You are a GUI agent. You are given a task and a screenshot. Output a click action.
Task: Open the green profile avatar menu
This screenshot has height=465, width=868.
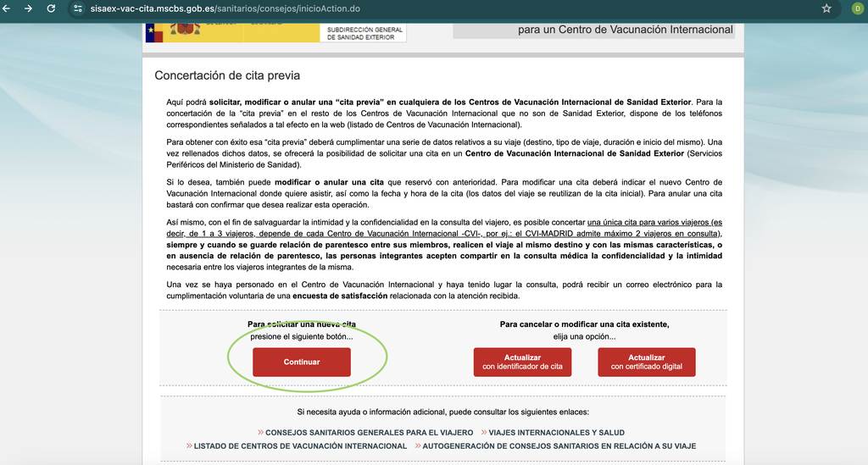857,8
